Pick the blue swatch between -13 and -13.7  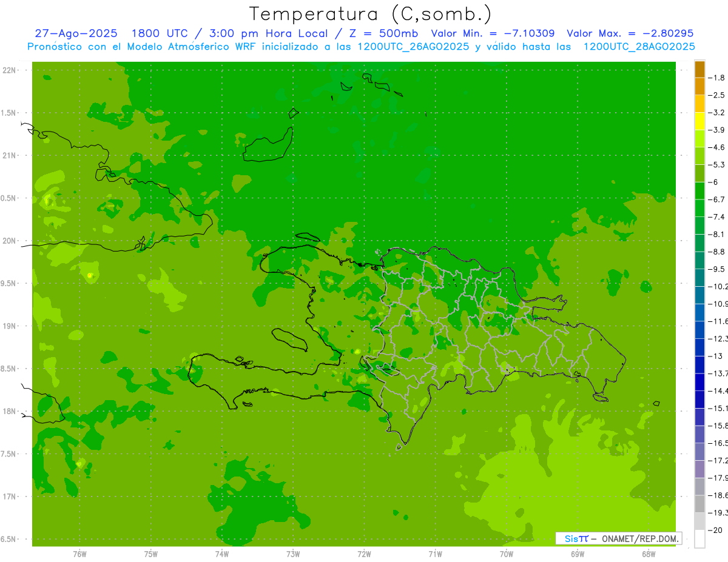click(x=699, y=364)
